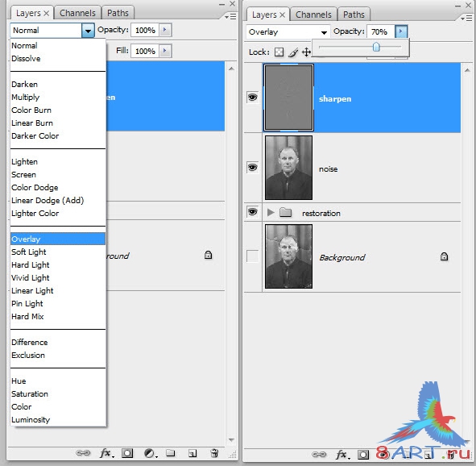This screenshot has height=466, width=476.
Task: Create new layer icon in left panel
Action: coord(192,453)
